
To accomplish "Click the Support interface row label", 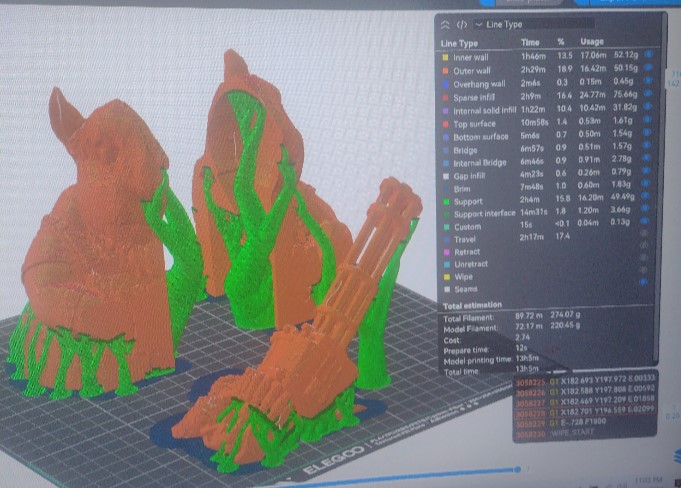I will 485,214.
